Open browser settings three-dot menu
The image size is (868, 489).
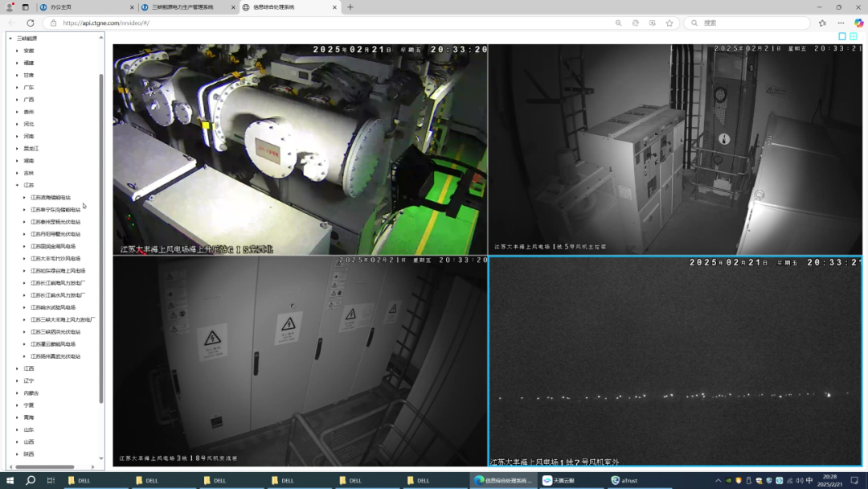coord(841,23)
